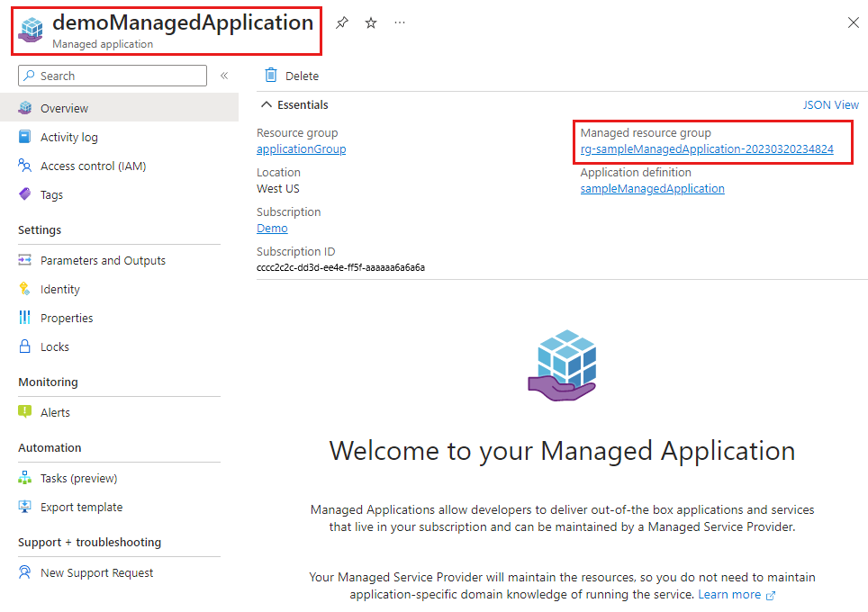This screenshot has height=612, width=868.
Task: Add demoManagedApplication to favorites star
Action: tap(371, 22)
